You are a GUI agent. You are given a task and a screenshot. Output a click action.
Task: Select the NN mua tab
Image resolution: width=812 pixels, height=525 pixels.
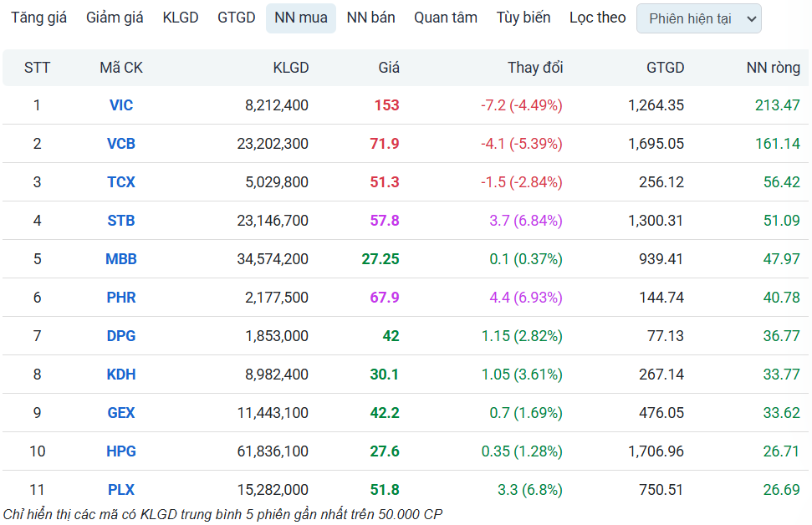point(301,18)
